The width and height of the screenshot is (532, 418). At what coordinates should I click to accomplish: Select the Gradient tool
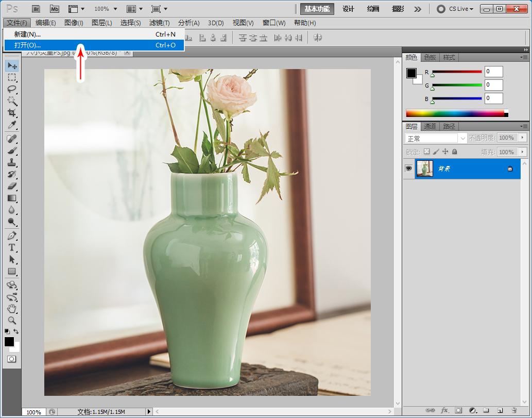[12, 198]
